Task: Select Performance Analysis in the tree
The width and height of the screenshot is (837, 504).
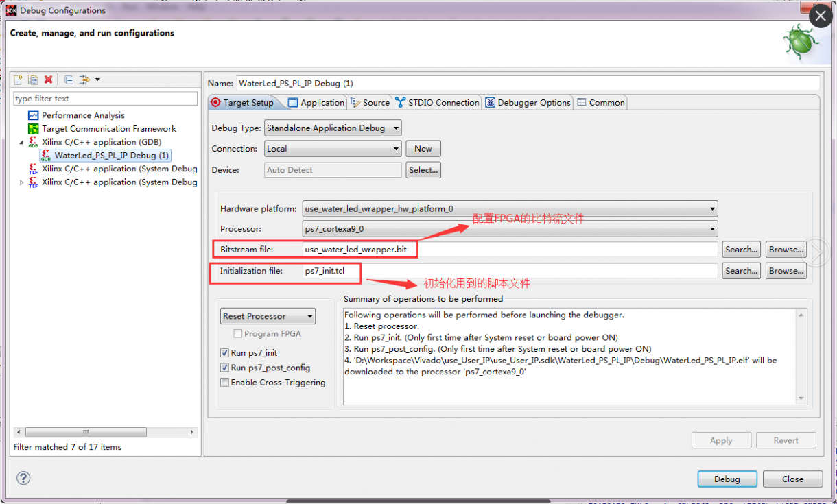Action: tap(83, 115)
